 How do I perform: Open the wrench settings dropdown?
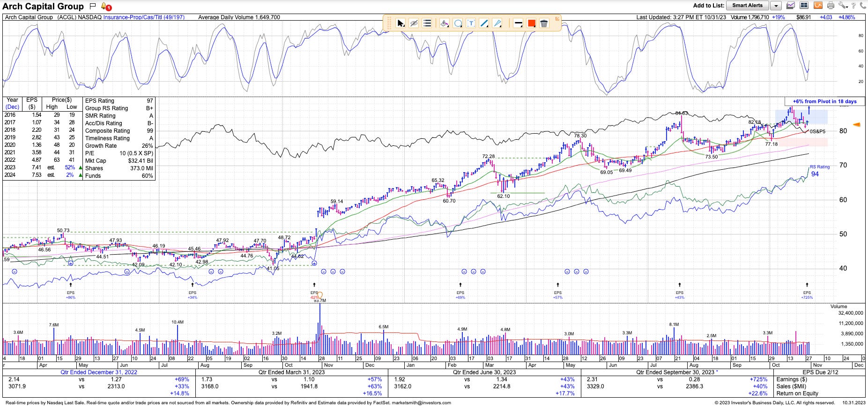click(843, 6)
